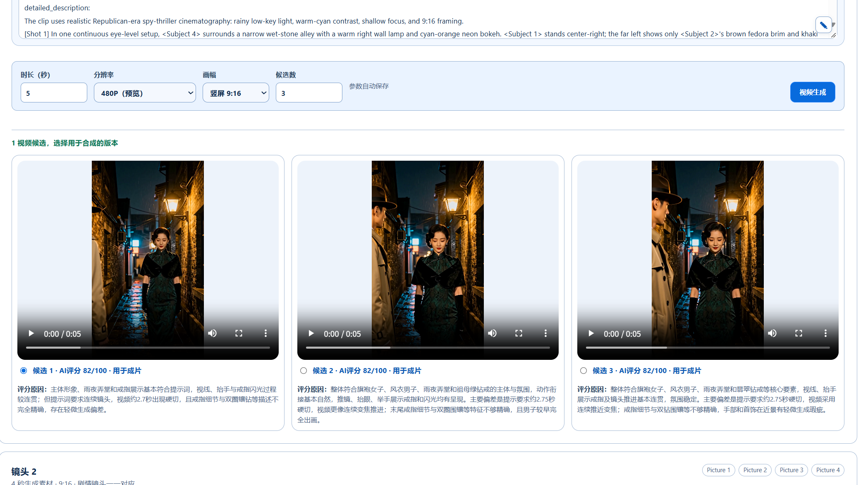Click the 候选数 count input field
The image size is (868, 485).
point(309,93)
